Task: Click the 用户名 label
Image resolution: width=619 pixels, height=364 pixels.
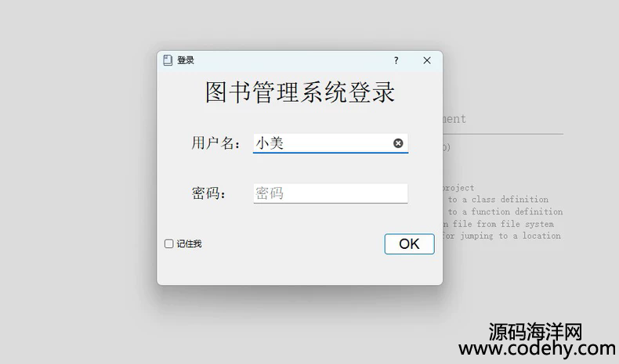Action: [x=215, y=142]
